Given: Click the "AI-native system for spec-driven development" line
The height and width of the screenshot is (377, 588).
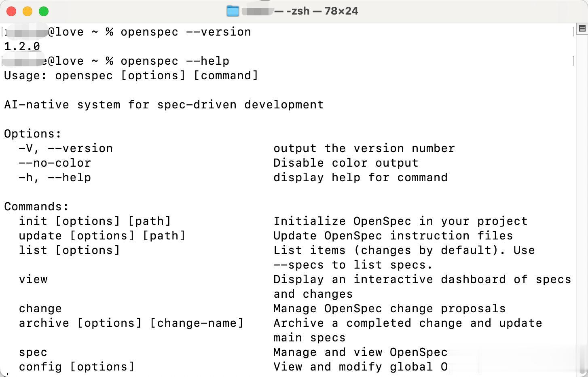Looking at the screenshot, I should [x=164, y=105].
